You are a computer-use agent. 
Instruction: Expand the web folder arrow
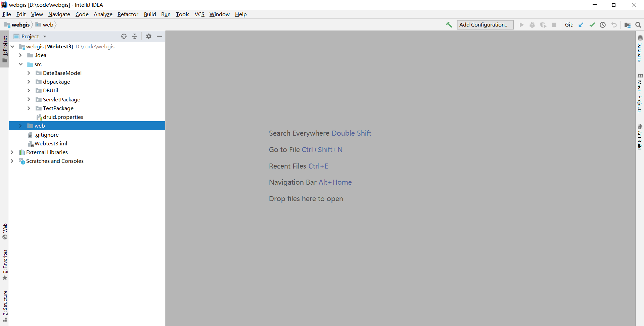pos(20,126)
